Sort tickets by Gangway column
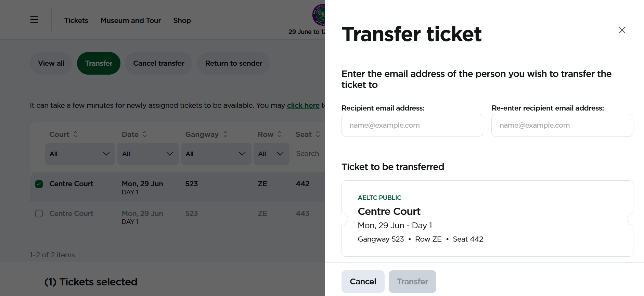This screenshot has height=296, width=644. tap(206, 134)
